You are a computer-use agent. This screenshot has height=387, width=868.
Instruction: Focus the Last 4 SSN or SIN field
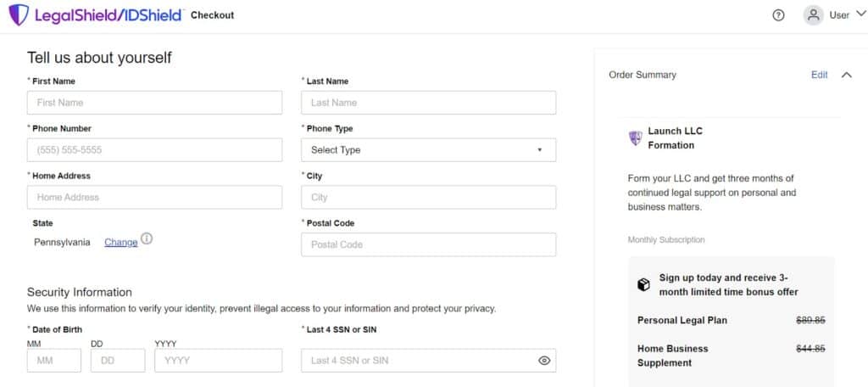[428, 361]
